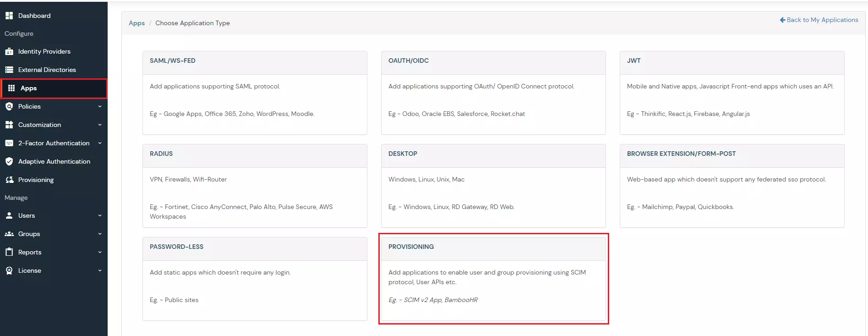The image size is (868, 336).
Task: Expand the 2-Factor Authentication chevron
Action: point(100,143)
